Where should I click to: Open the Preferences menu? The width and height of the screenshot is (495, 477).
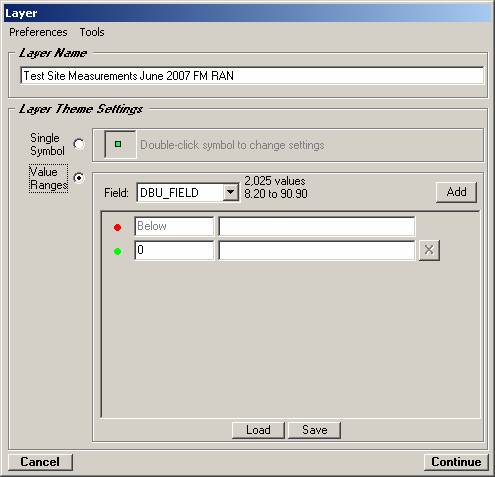pos(38,32)
